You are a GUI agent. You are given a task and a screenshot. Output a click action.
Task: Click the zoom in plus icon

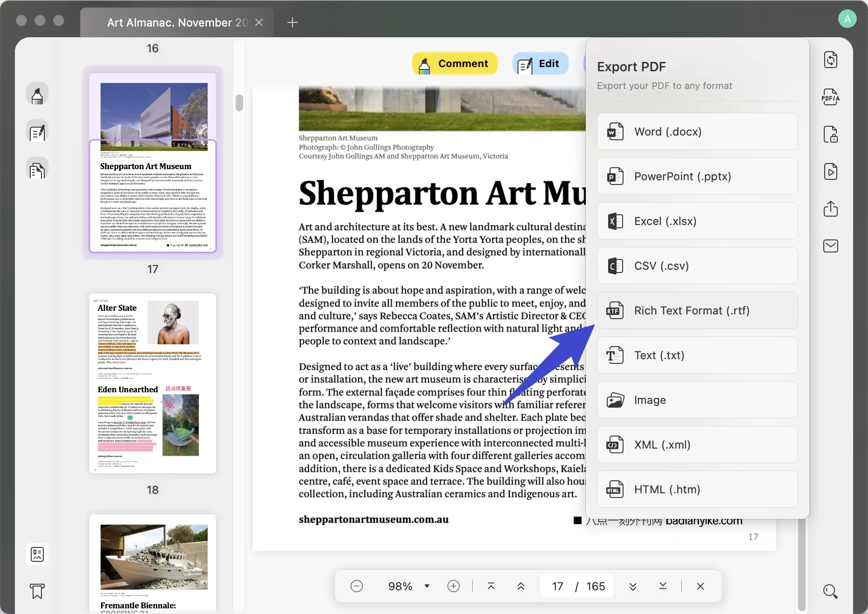click(454, 586)
